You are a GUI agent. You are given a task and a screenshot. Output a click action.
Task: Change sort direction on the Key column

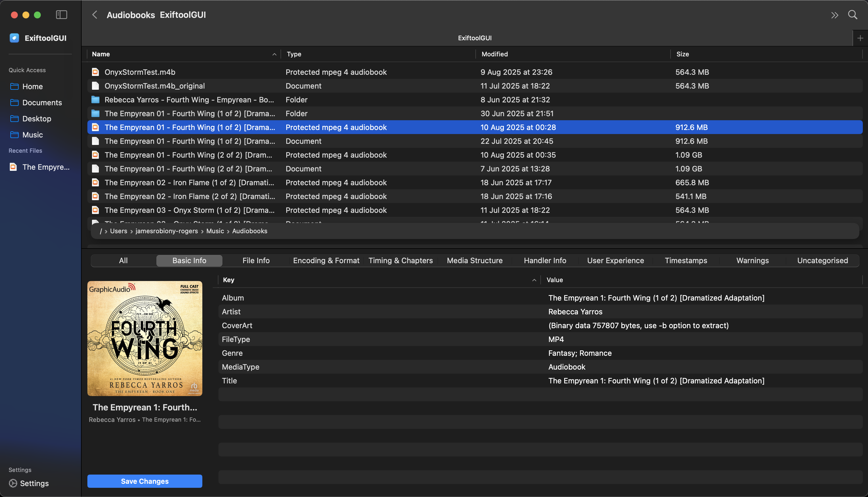[534, 280]
